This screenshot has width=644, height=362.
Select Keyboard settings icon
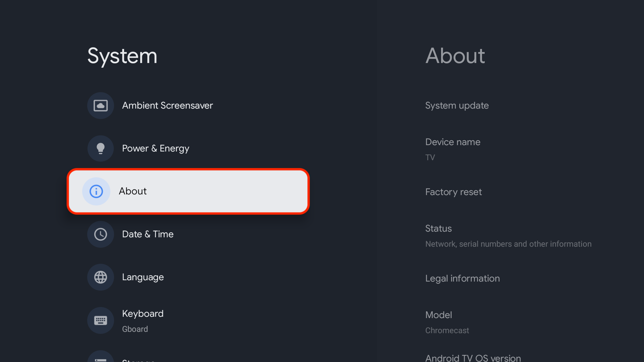click(x=100, y=319)
